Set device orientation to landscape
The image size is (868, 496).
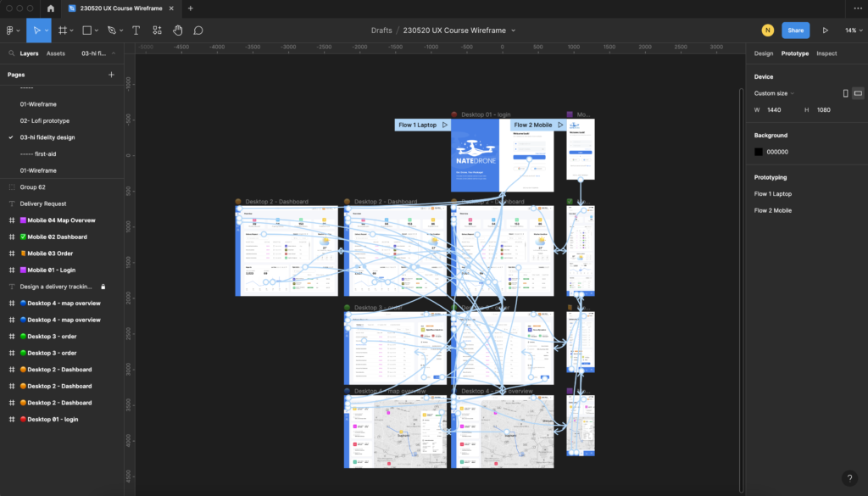(x=858, y=93)
